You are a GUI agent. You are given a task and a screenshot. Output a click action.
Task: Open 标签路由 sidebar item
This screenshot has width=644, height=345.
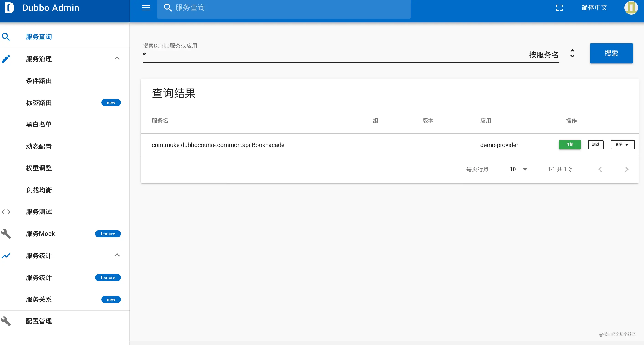(x=39, y=103)
